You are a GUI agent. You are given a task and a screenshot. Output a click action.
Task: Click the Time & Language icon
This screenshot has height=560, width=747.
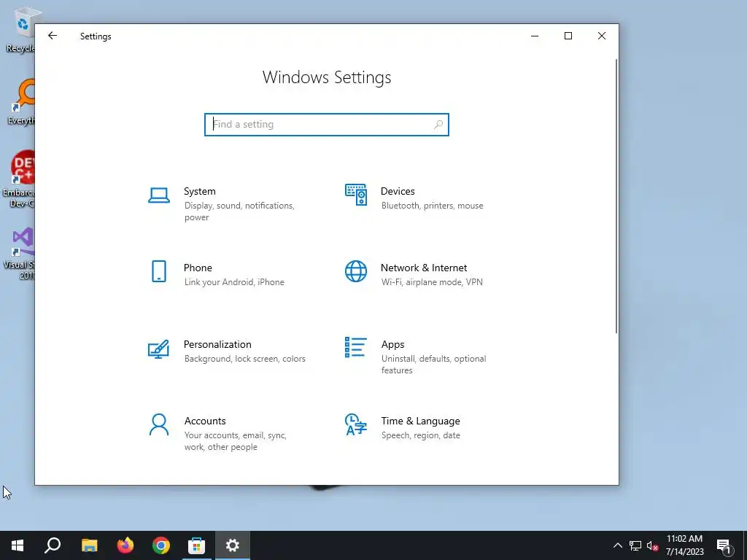356,424
